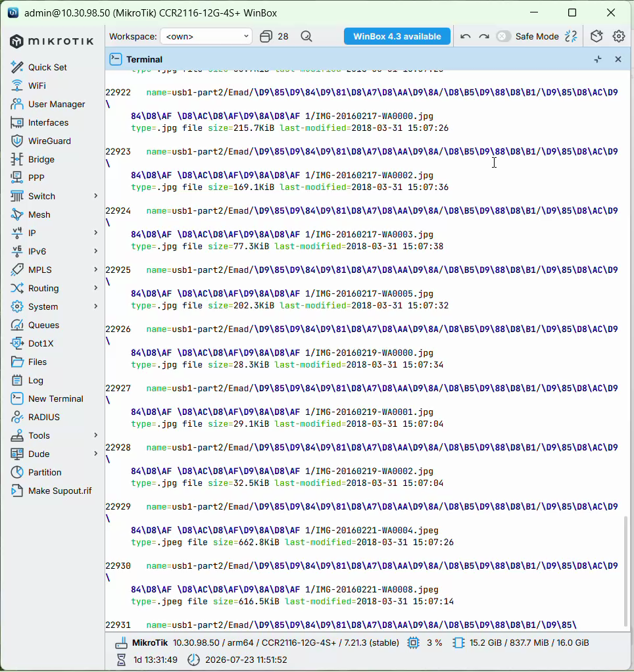The width and height of the screenshot is (634, 672).
Task: Open the Dot1X section
Action: pos(41,344)
